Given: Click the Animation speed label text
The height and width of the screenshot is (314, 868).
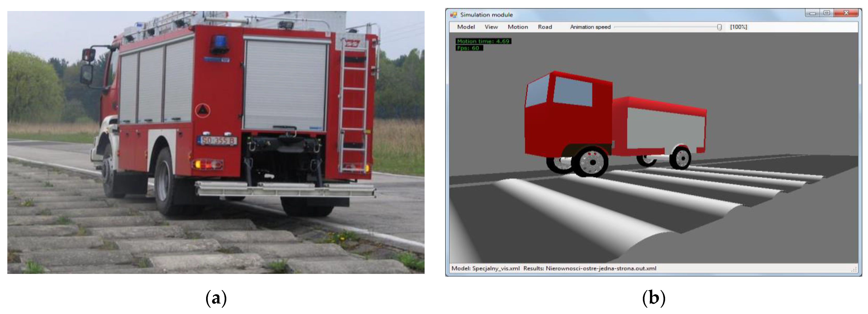Looking at the screenshot, I should (x=590, y=27).
